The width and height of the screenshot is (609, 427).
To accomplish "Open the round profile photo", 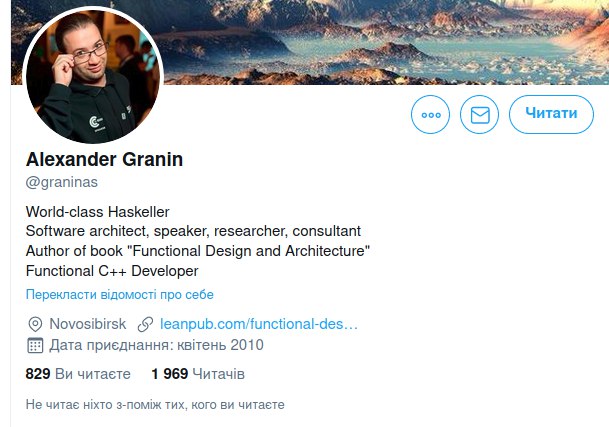I will [x=93, y=75].
